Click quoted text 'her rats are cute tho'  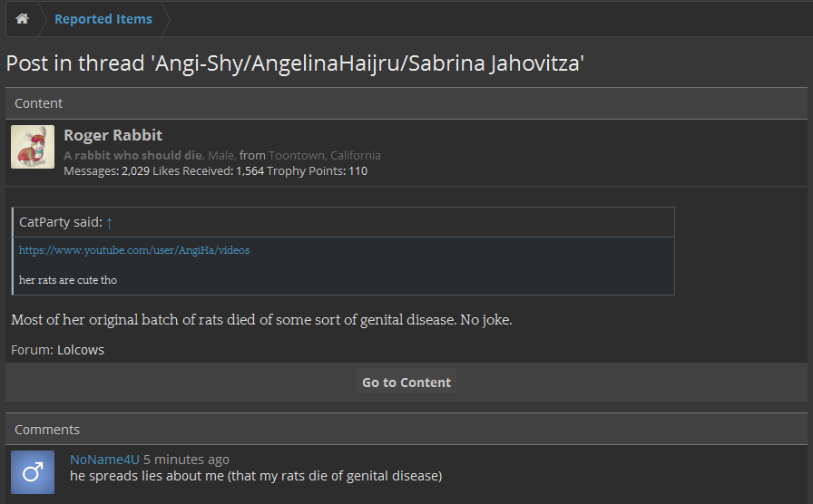(x=68, y=280)
